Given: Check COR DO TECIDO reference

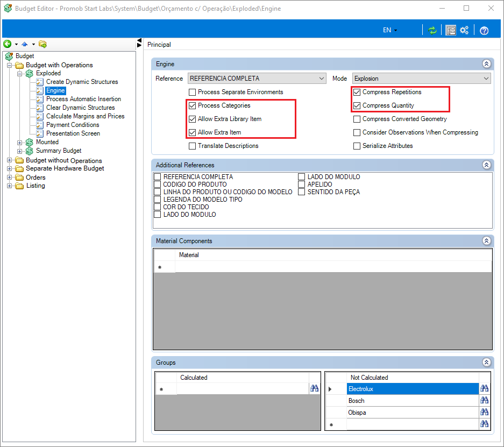Looking at the screenshot, I should click(158, 207).
